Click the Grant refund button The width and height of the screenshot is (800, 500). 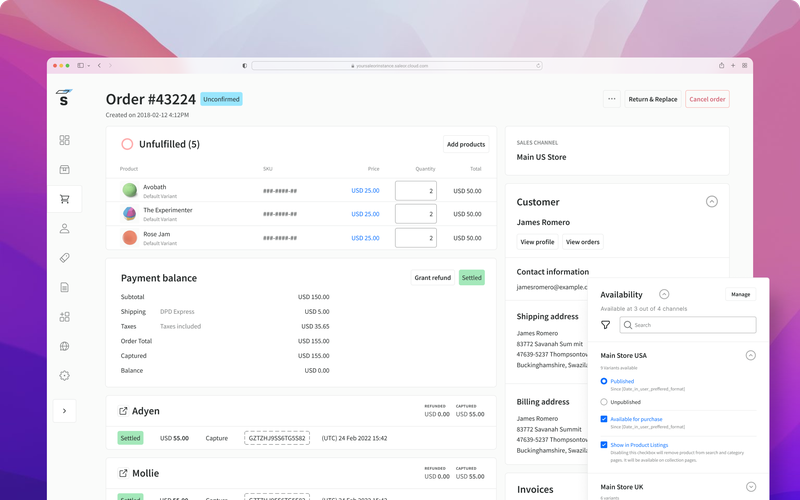433,278
